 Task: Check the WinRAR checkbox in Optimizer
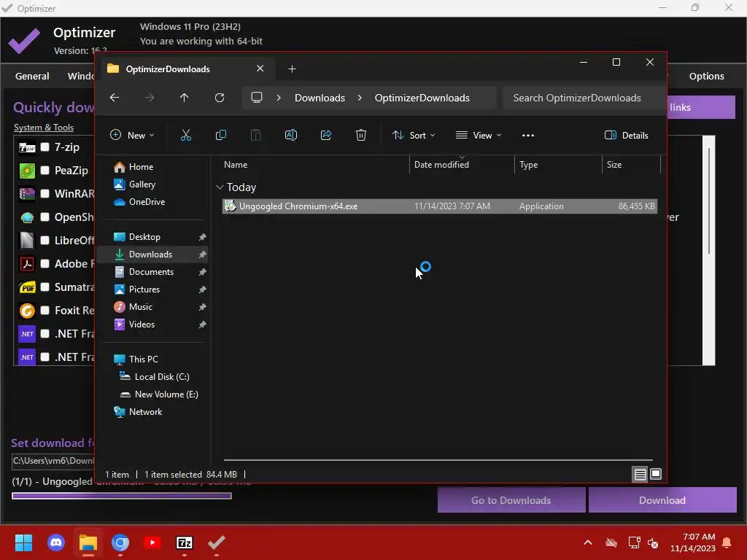tap(44, 193)
